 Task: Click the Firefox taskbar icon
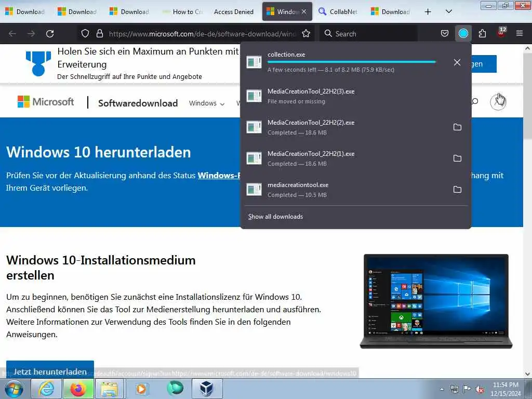click(78, 389)
